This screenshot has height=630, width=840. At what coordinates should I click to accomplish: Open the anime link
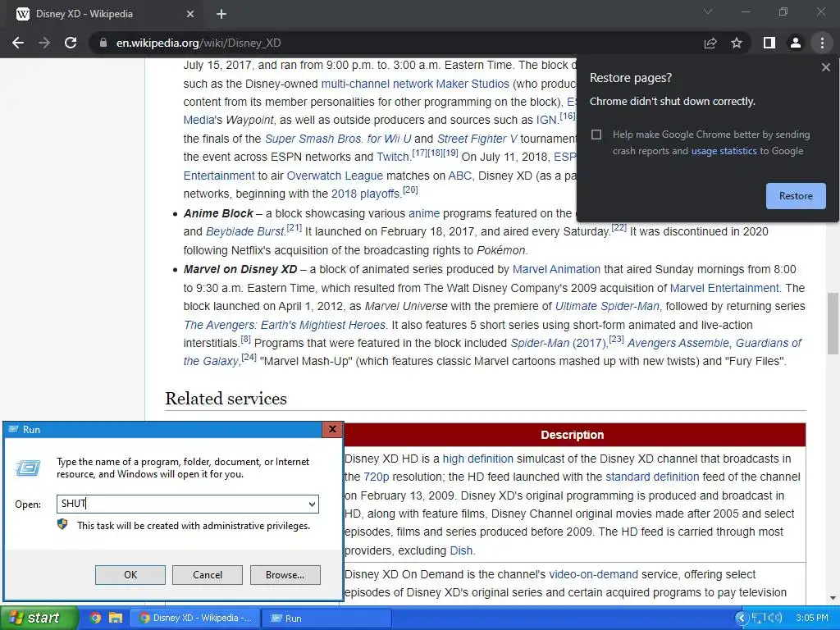[424, 214]
